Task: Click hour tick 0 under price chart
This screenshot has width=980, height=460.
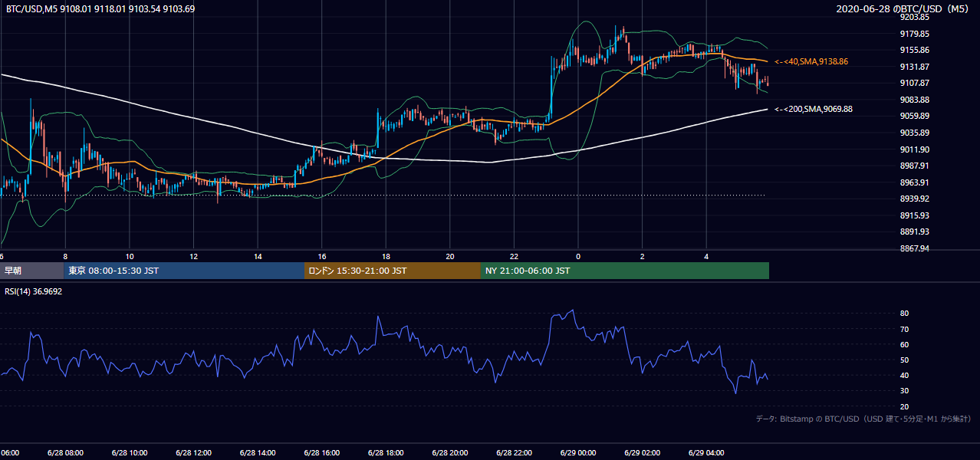Action: click(578, 256)
